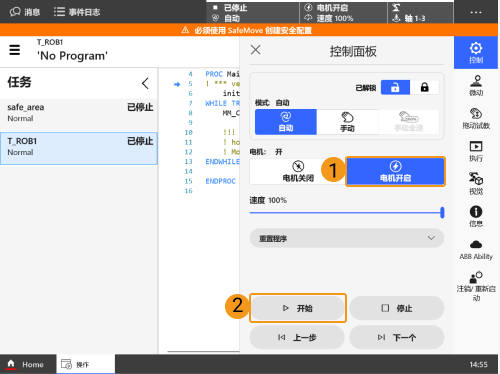Open the 拖动试教 lead-through panel
Image resolution: width=500 pixels, height=374 pixels.
click(476, 118)
